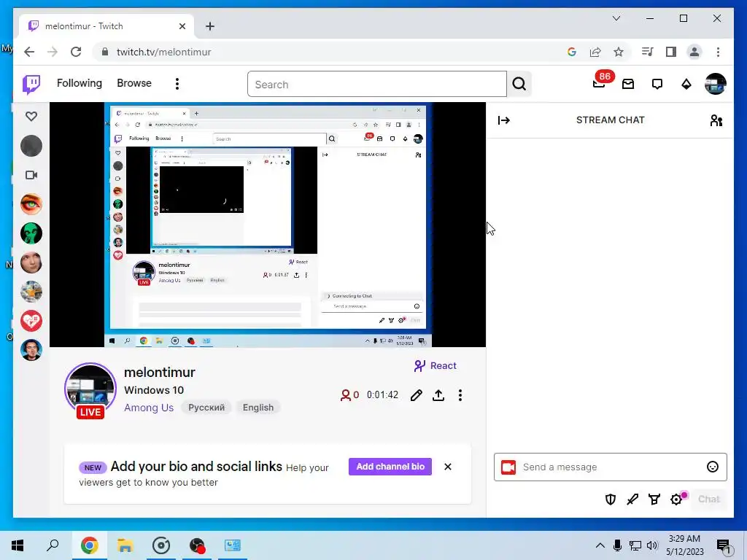Collapse the stream chat panel

(x=503, y=120)
